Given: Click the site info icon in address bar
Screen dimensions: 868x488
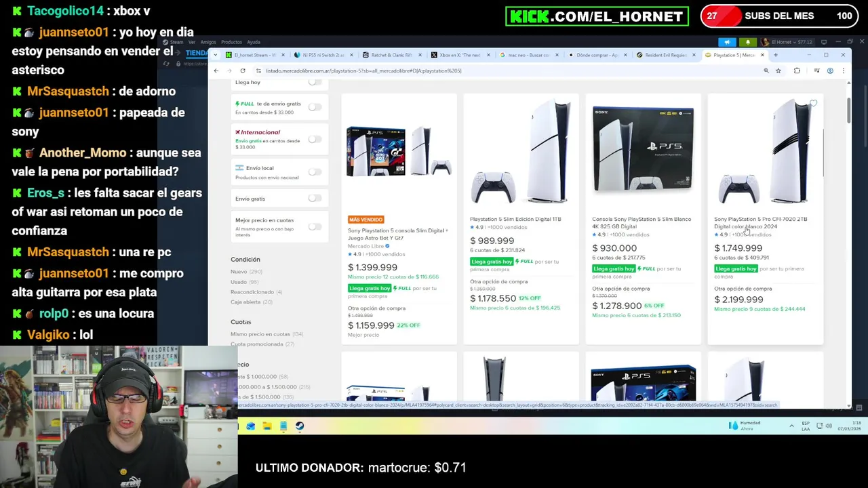Looking at the screenshot, I should click(x=258, y=70).
